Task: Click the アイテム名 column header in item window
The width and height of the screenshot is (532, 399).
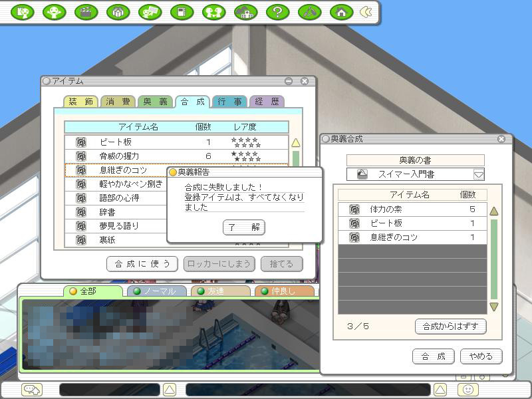Action: [x=138, y=127]
